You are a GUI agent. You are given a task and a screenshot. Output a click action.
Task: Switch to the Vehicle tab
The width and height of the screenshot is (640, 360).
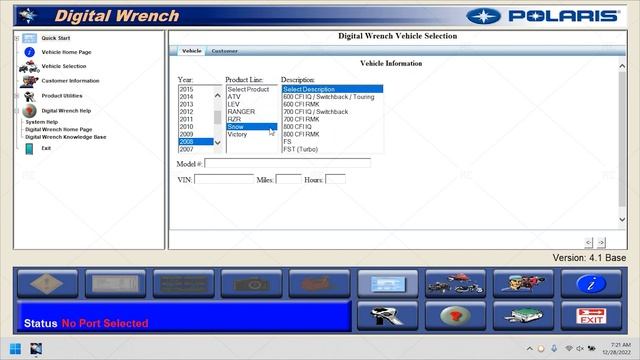point(191,51)
